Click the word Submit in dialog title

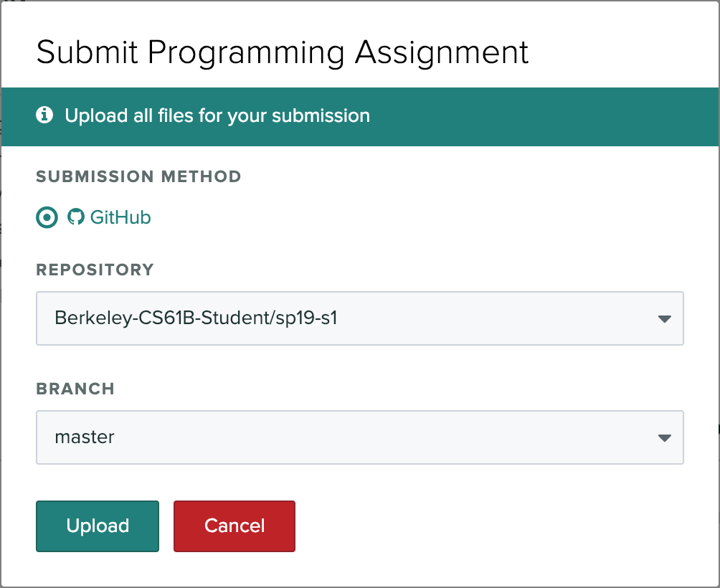pos(85,53)
